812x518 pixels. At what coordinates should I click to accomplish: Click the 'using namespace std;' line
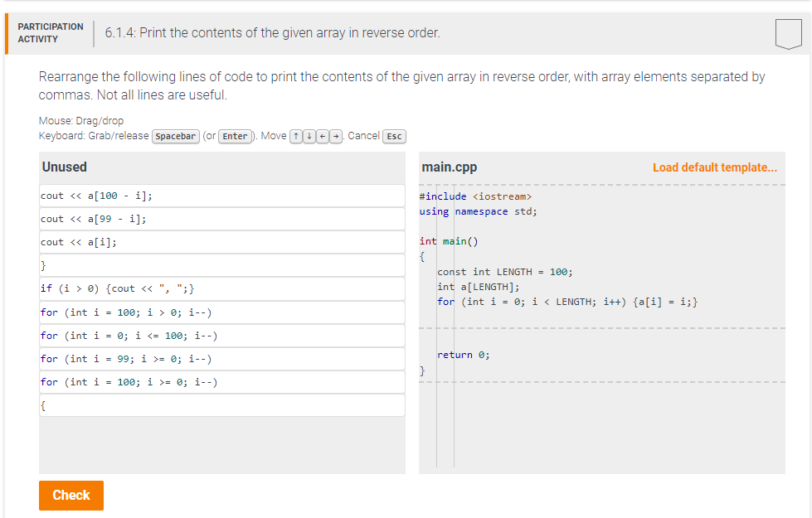click(x=478, y=211)
